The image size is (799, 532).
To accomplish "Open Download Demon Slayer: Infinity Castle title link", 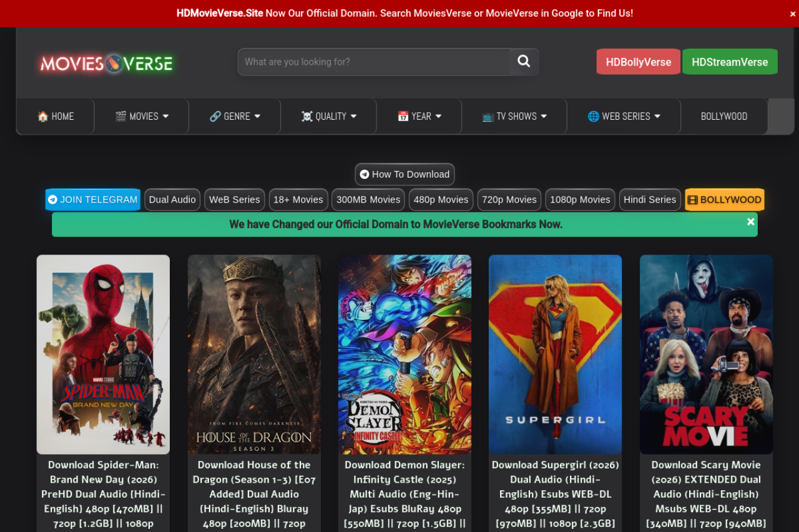I will 404,495.
